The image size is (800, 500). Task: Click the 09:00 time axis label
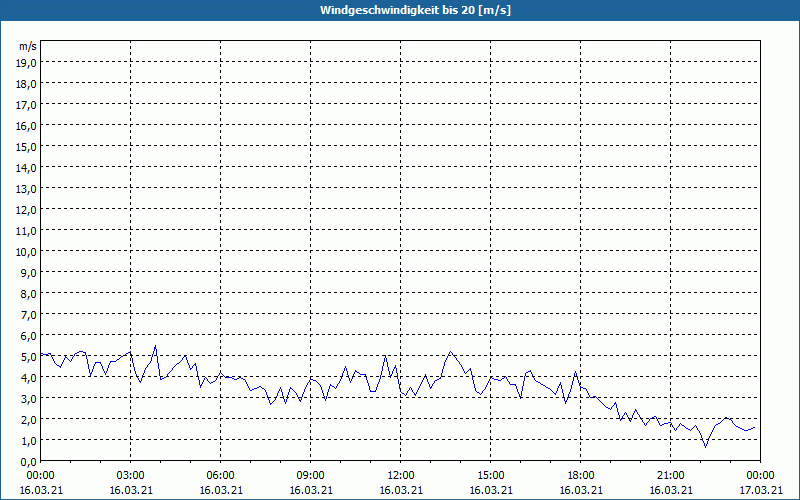click(x=311, y=476)
